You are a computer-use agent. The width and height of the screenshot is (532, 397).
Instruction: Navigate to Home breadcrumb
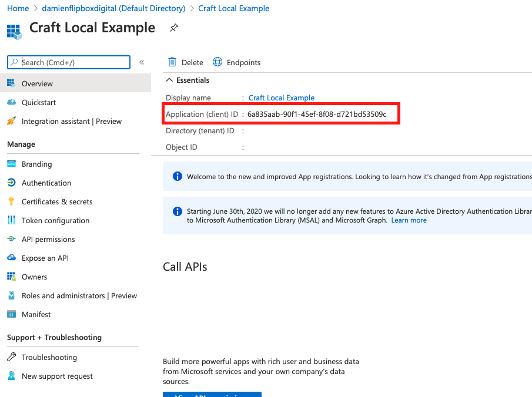(18, 8)
